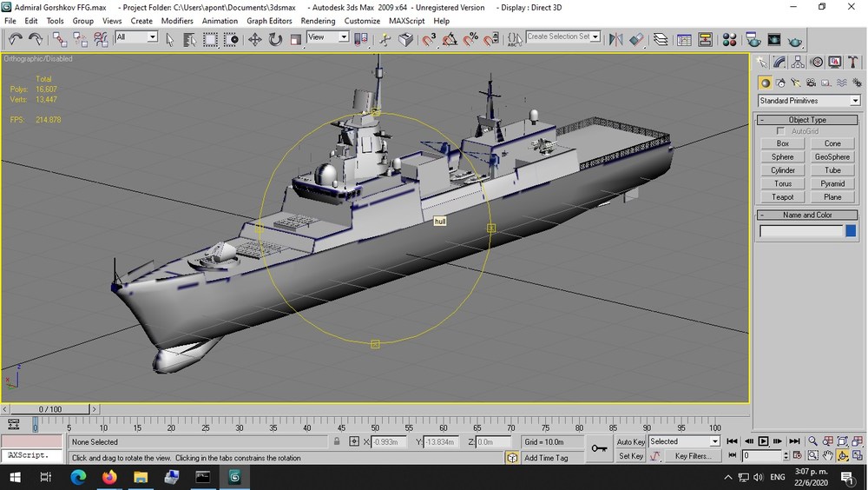Switch to the Modify panel tab icon

tap(779, 62)
